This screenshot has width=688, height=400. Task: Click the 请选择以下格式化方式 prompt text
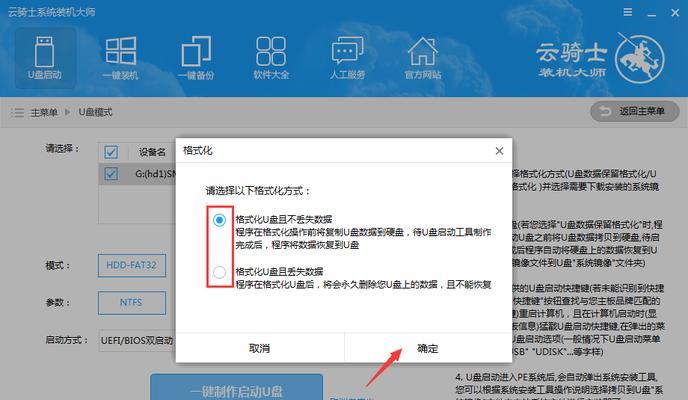coord(258,191)
